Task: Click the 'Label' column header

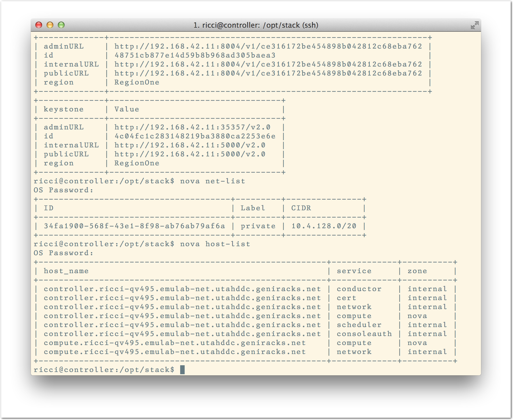Action: tap(253, 208)
